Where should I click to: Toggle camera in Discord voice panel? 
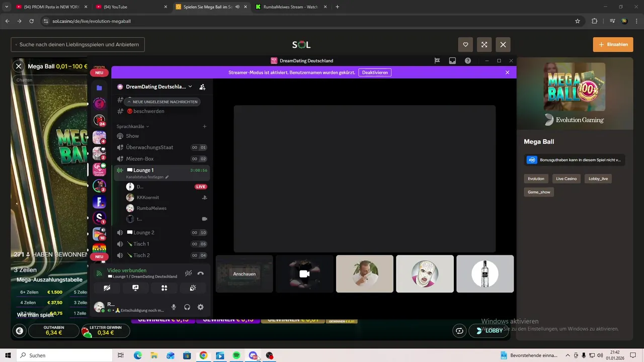(x=107, y=288)
